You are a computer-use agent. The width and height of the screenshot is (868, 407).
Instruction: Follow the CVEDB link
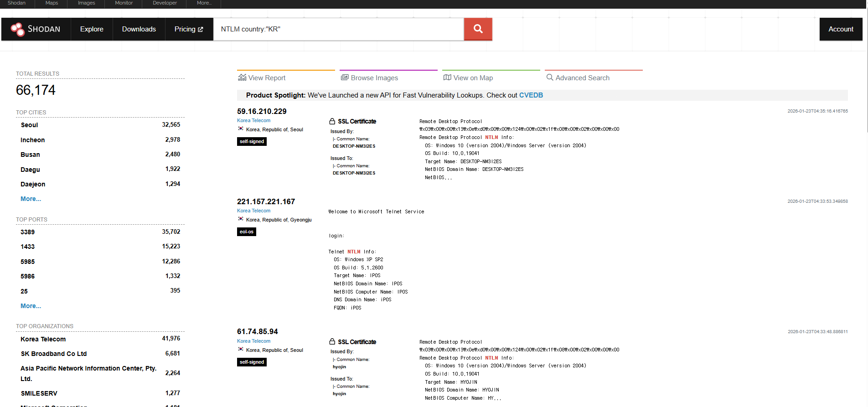pos(531,95)
